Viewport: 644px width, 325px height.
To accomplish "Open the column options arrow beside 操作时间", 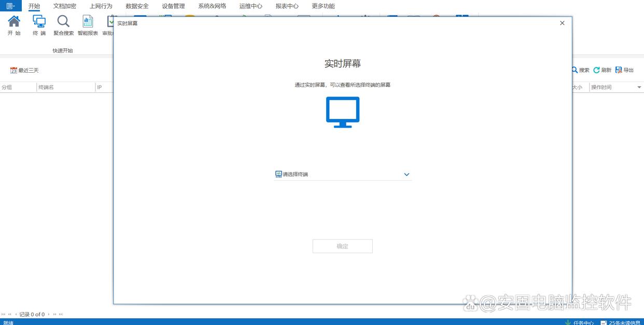I will [x=639, y=87].
